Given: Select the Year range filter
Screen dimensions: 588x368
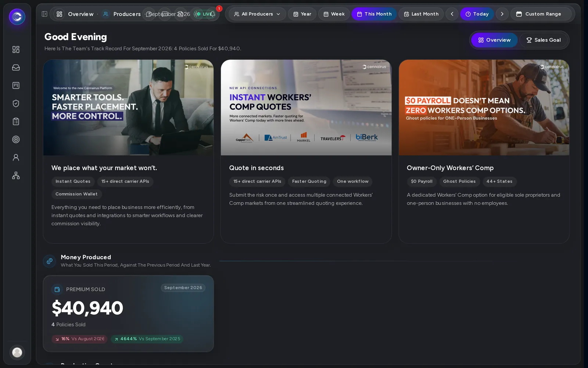Looking at the screenshot, I should pyautogui.click(x=302, y=14).
